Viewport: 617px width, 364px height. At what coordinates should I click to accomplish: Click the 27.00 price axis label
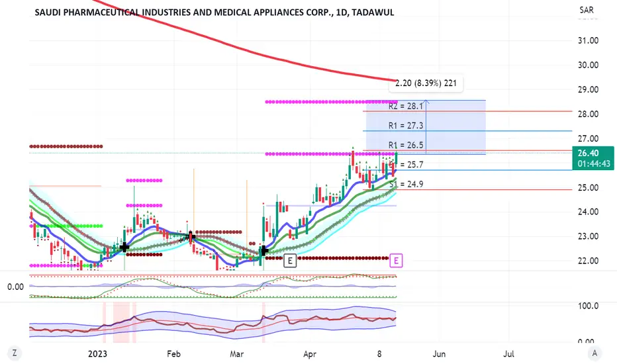tap(588, 138)
